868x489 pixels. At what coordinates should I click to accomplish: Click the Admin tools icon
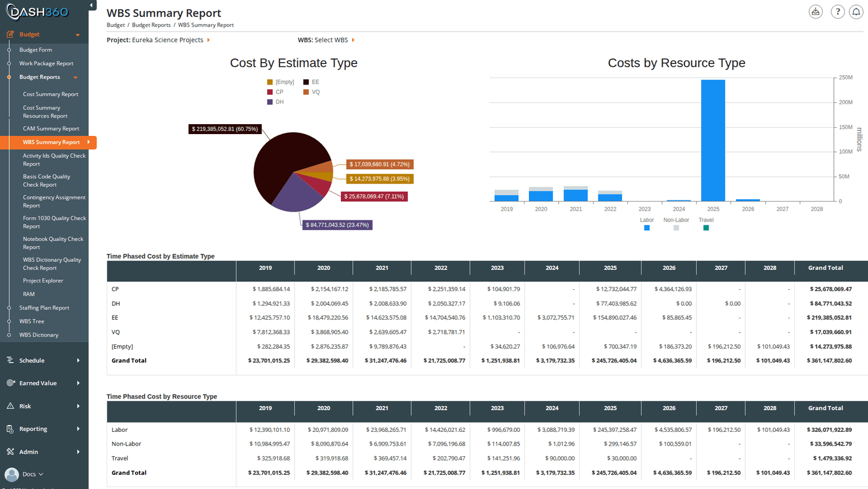tap(10, 452)
